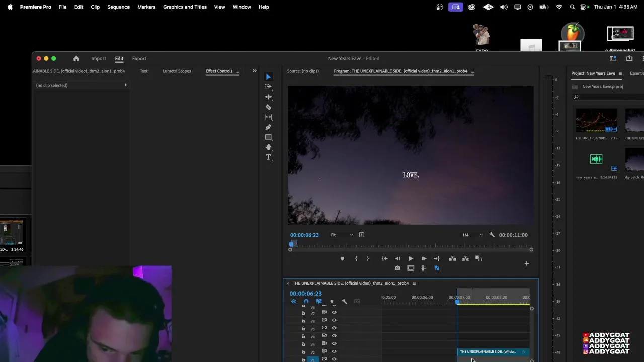Open playback resolution 1/4 dropdown
The width and height of the screenshot is (644, 362).
472,235
